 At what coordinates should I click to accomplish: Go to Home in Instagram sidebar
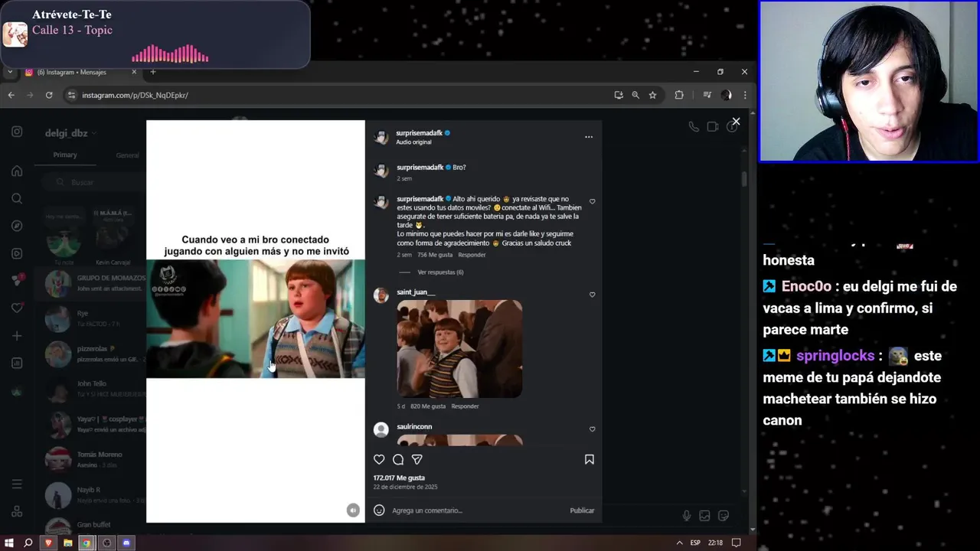pyautogui.click(x=17, y=171)
